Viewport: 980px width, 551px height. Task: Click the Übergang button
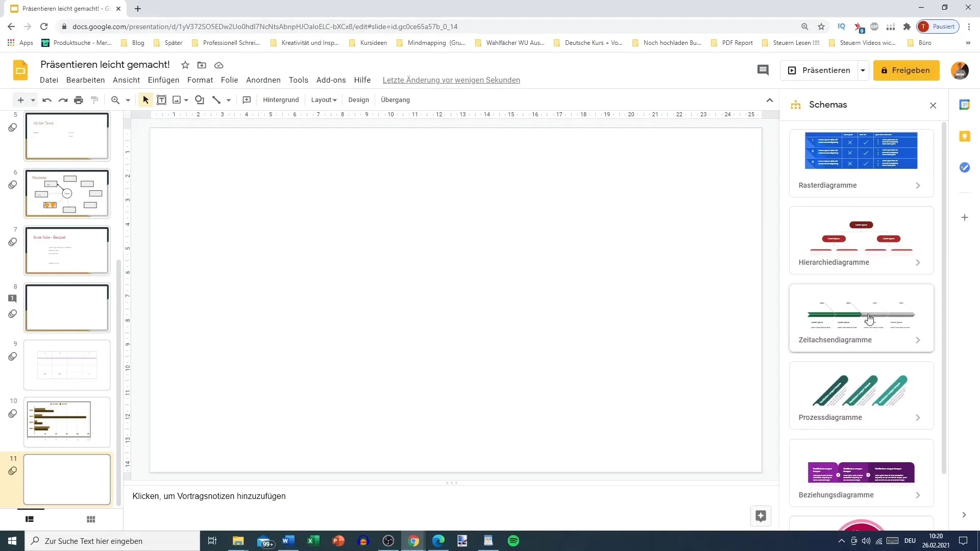tap(396, 100)
